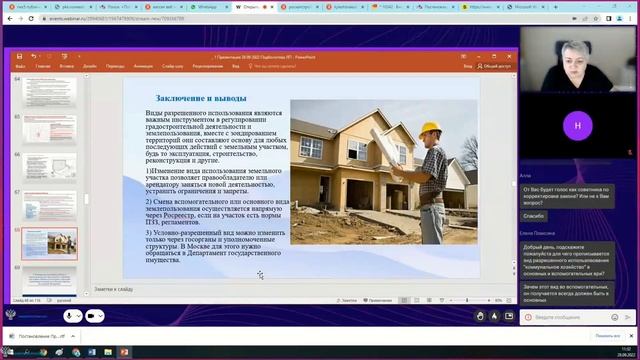The height and width of the screenshot is (360, 640).
Task: Click the raise hand icon
Action: (x=480, y=316)
